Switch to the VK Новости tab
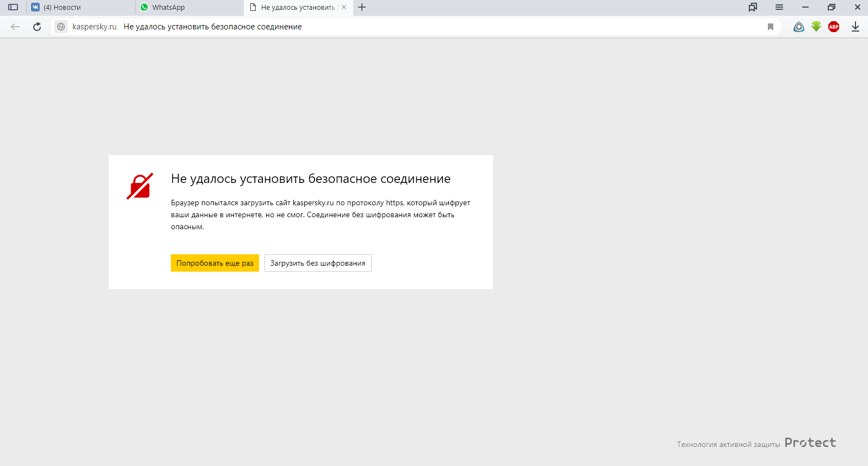The height and width of the screenshot is (466, 868). pyautogui.click(x=81, y=7)
